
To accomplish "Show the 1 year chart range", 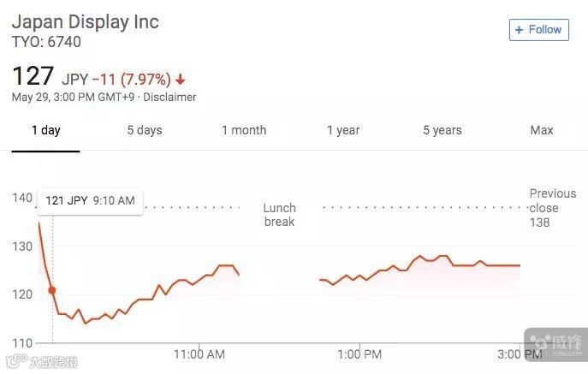I will (x=343, y=130).
